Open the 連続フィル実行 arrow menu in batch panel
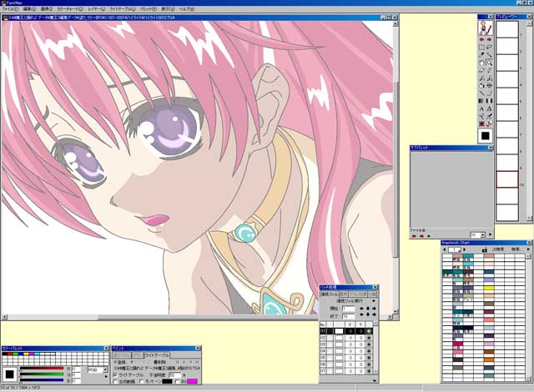534x392 pixels. tap(374, 301)
